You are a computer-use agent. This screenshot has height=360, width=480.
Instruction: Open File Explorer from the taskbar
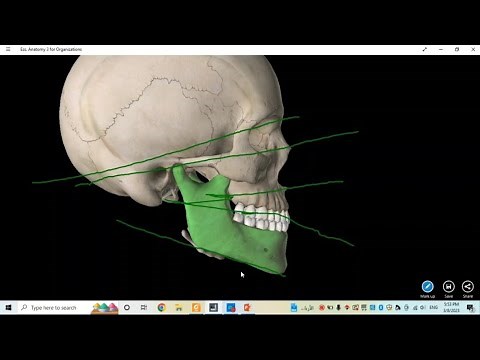[x=179, y=307]
